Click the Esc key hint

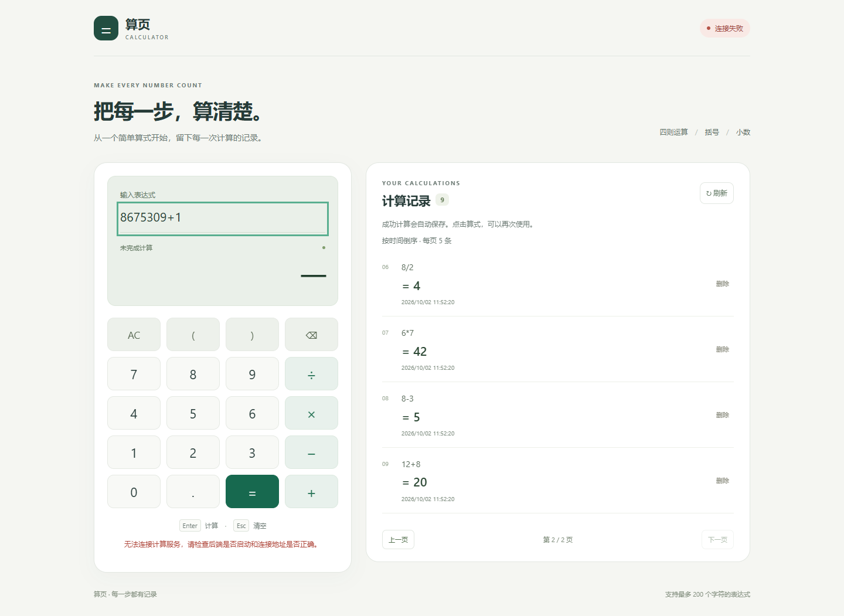coord(241,526)
